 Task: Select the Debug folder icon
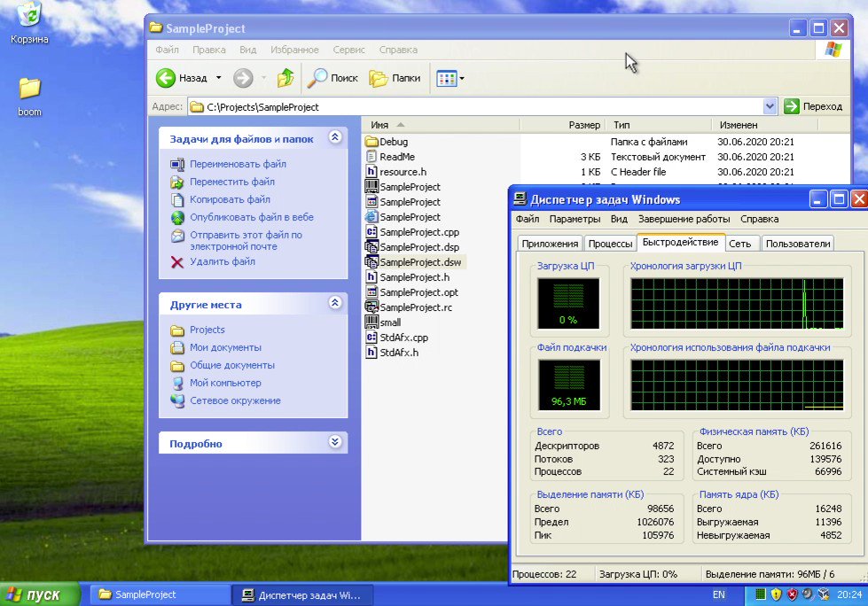(x=371, y=142)
